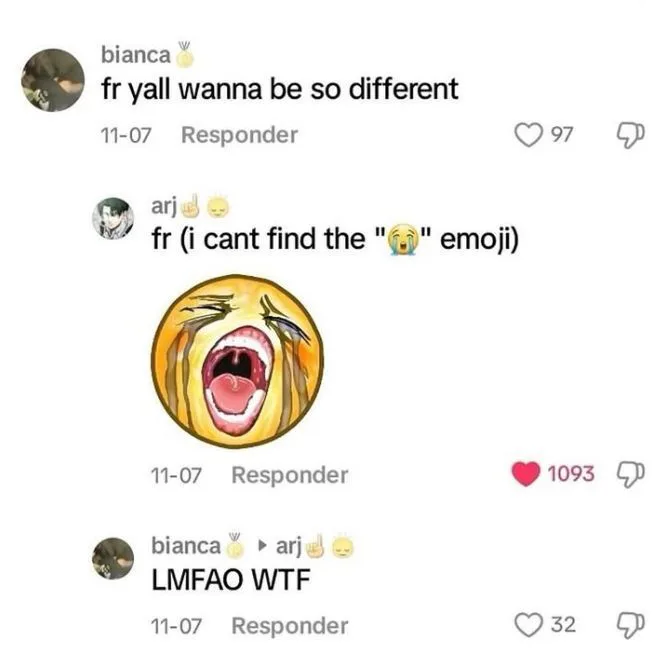Image resolution: width=664 pixels, height=660 pixels.
Task: Dislike bianca's "LMFAO WTF" reply
Action: pyautogui.click(x=631, y=625)
